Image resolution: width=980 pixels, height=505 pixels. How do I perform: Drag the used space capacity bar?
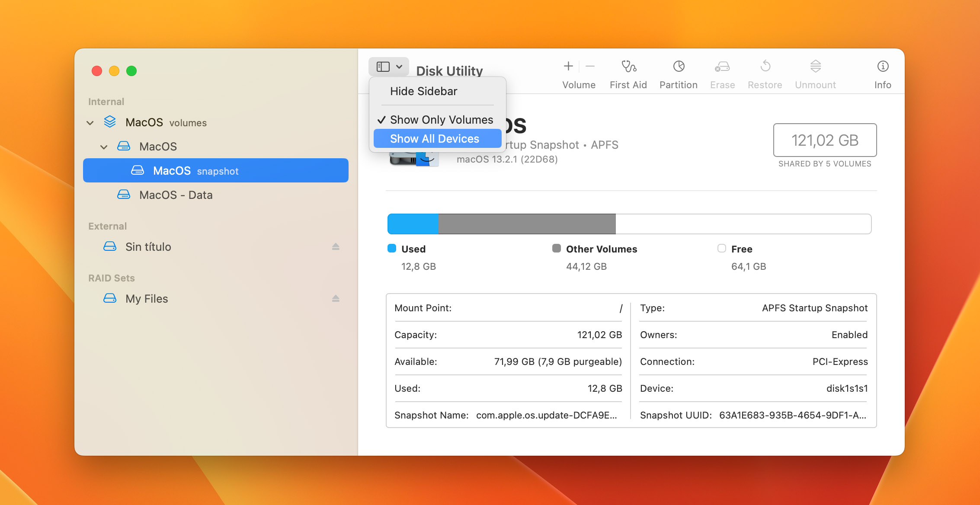pos(412,224)
